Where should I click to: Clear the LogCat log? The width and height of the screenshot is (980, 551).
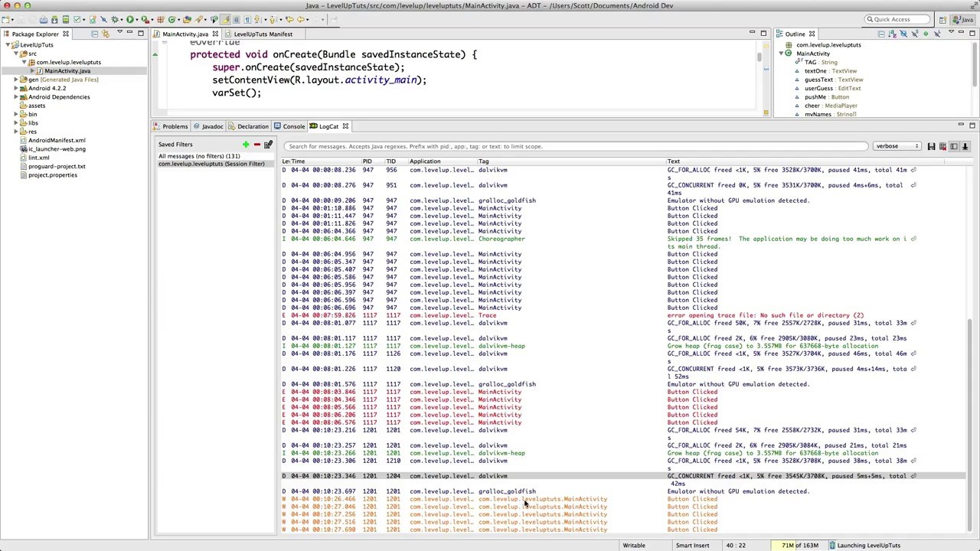[942, 146]
